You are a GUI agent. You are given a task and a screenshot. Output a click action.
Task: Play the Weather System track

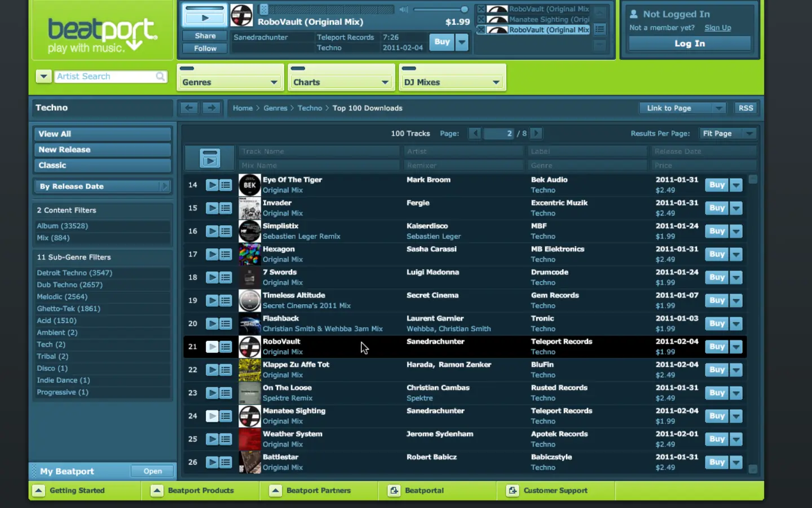[x=212, y=439]
